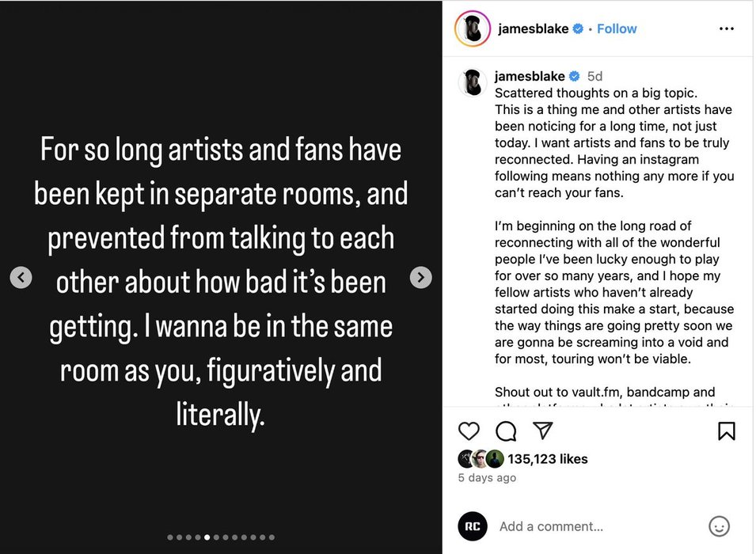Click the verified badge next to jamesblake header
Image resolution: width=756 pixels, height=554 pixels.
(x=579, y=28)
